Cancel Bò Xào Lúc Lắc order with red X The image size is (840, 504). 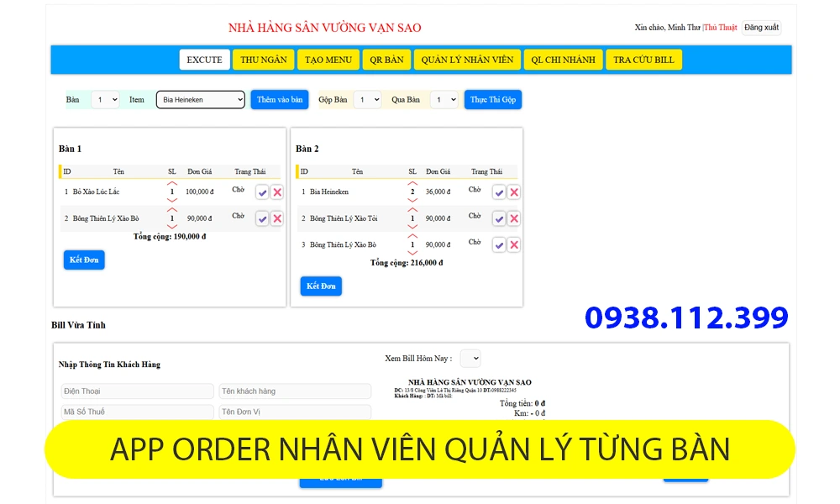coord(276,192)
